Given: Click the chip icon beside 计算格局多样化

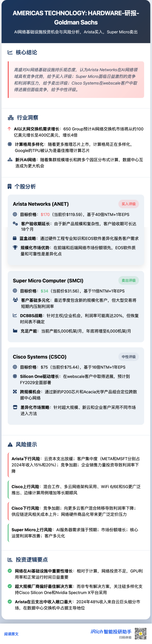Looking at the screenshot, I should point(10,144).
